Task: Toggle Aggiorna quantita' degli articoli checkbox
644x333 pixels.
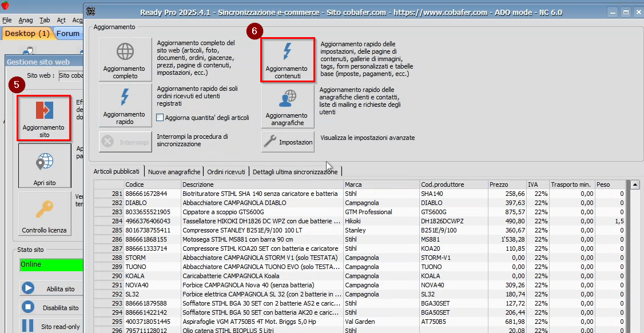Action: point(160,118)
